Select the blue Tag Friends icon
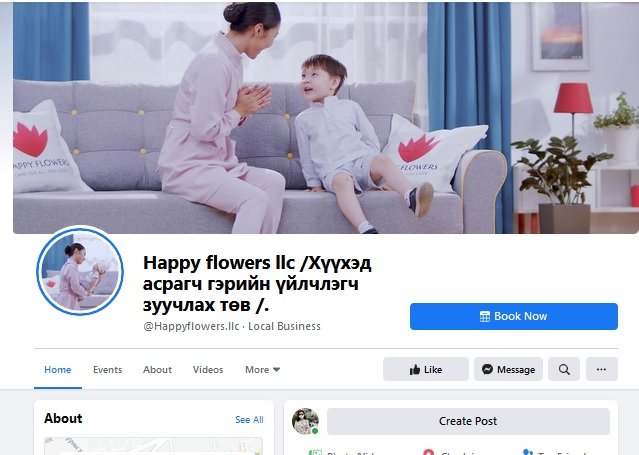 [x=528, y=452]
